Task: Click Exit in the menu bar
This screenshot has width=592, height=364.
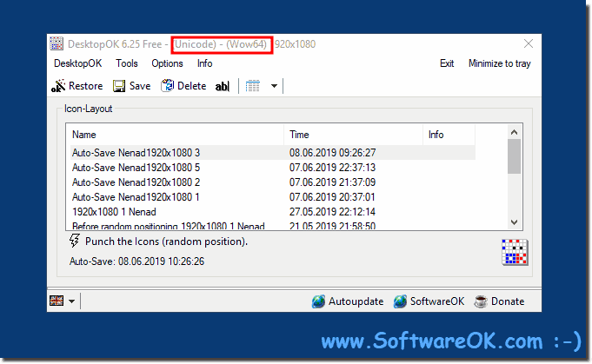Action: click(447, 63)
